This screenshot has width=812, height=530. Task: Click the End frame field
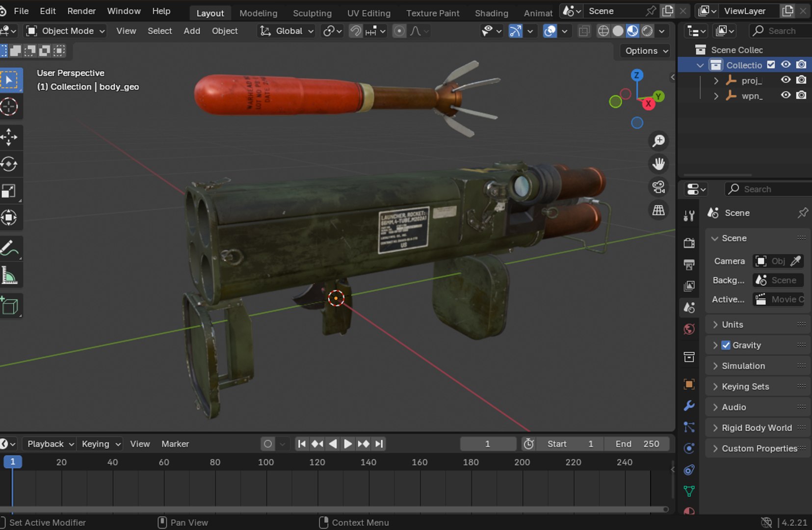pos(637,444)
